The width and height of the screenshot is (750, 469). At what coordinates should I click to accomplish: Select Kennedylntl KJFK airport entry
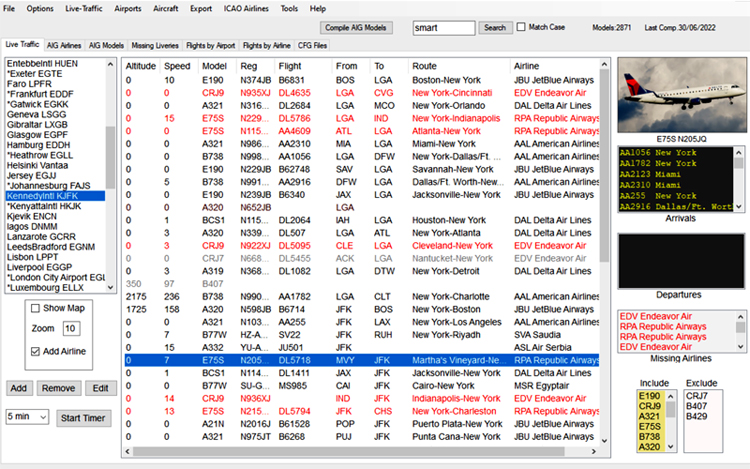point(55,196)
